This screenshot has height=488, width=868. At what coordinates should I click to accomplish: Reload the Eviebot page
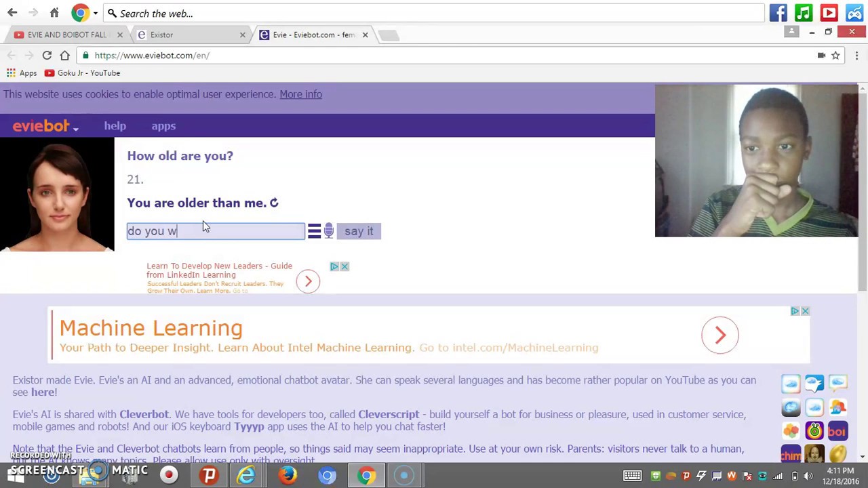click(x=47, y=56)
